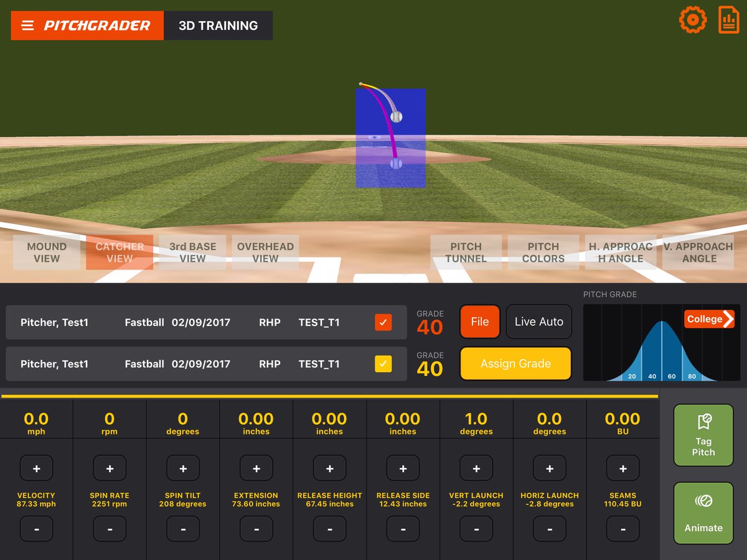Decrease RELEASE HEIGHT with minus button
The width and height of the screenshot is (747, 560).
330,529
